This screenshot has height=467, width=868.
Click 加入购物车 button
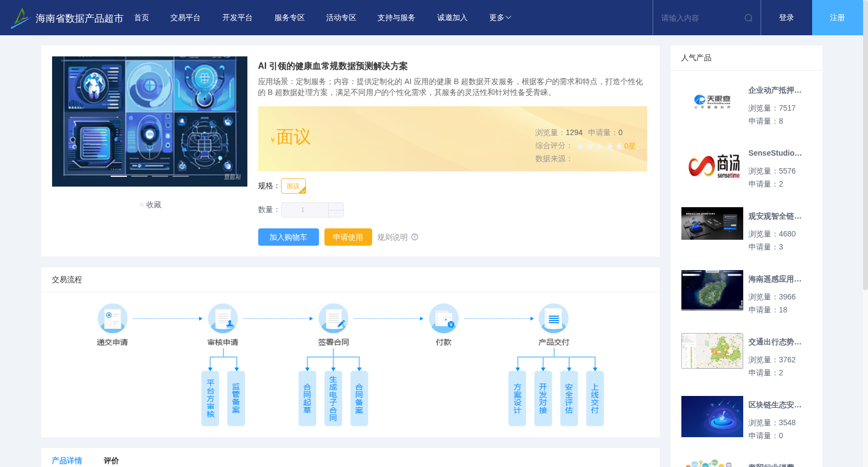(x=289, y=237)
